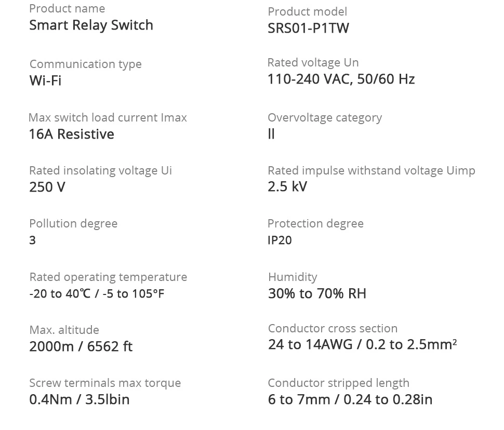Click the Overvoltage category label
504x430 pixels.
point(324,117)
